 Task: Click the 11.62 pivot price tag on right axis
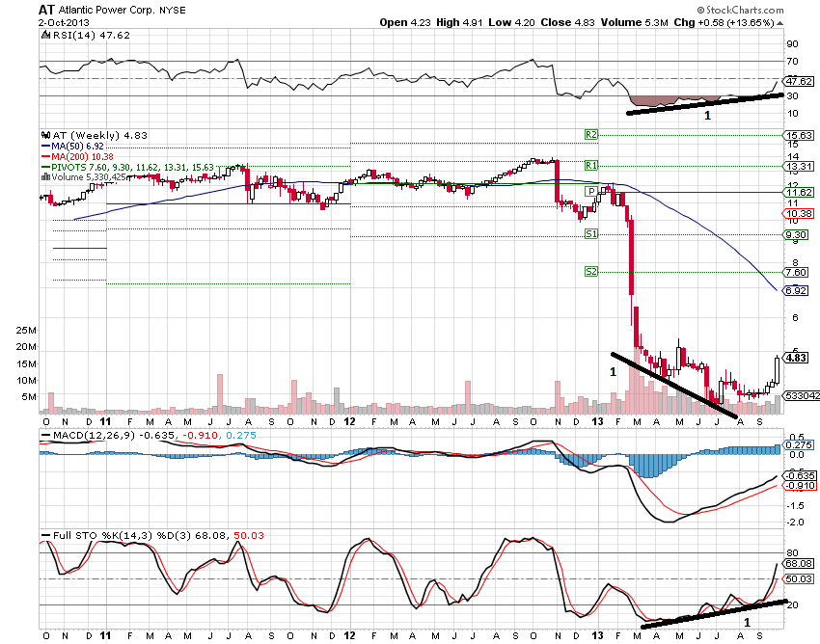(799, 193)
